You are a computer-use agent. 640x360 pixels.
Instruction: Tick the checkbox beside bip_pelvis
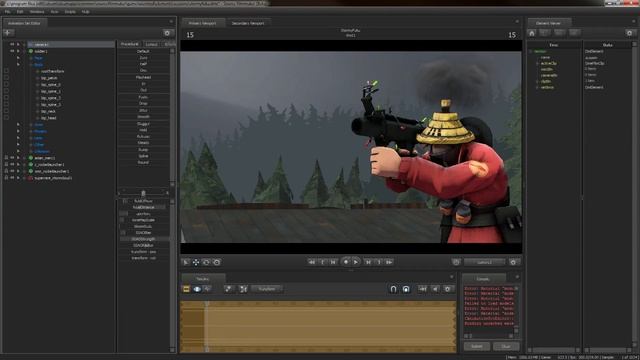6,78
